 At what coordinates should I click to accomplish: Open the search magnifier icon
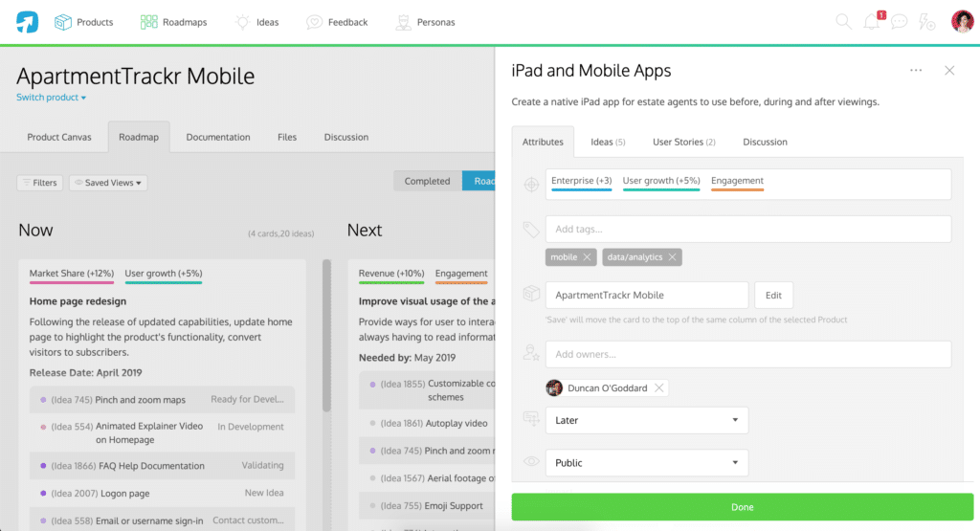click(843, 22)
